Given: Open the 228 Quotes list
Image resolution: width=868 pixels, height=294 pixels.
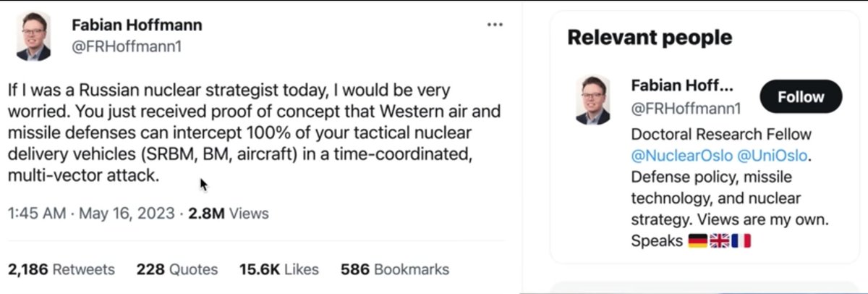Looking at the screenshot, I should point(177,269).
